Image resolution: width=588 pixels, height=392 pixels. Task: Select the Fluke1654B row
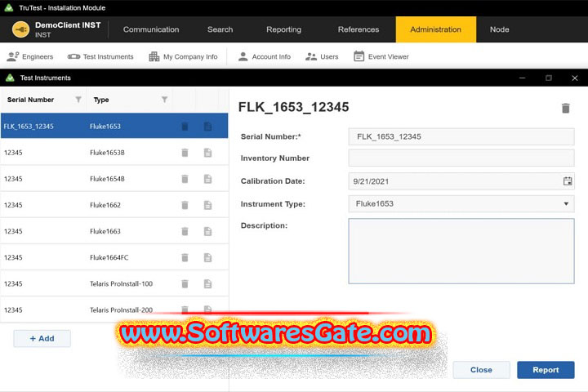pos(114,179)
